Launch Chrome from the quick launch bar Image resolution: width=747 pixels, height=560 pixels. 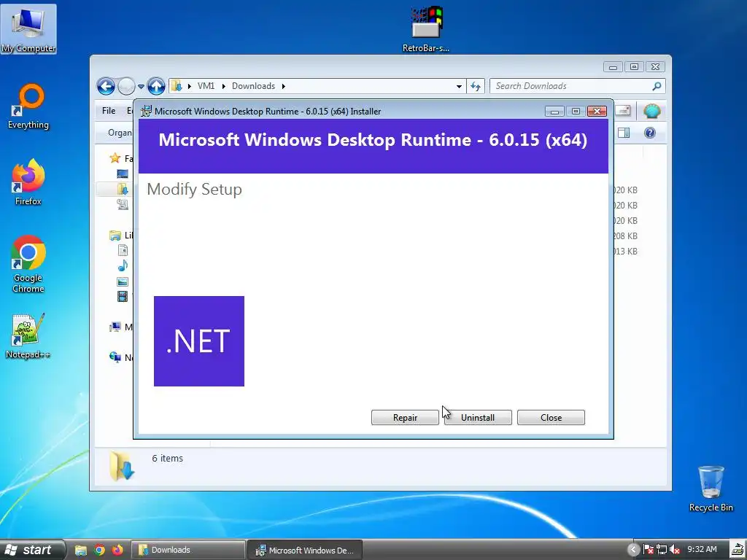click(x=99, y=551)
